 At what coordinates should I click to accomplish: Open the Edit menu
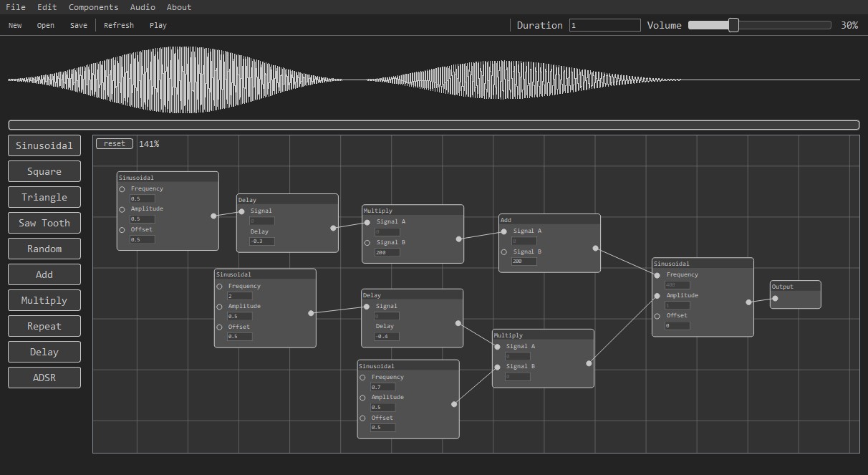tap(47, 7)
